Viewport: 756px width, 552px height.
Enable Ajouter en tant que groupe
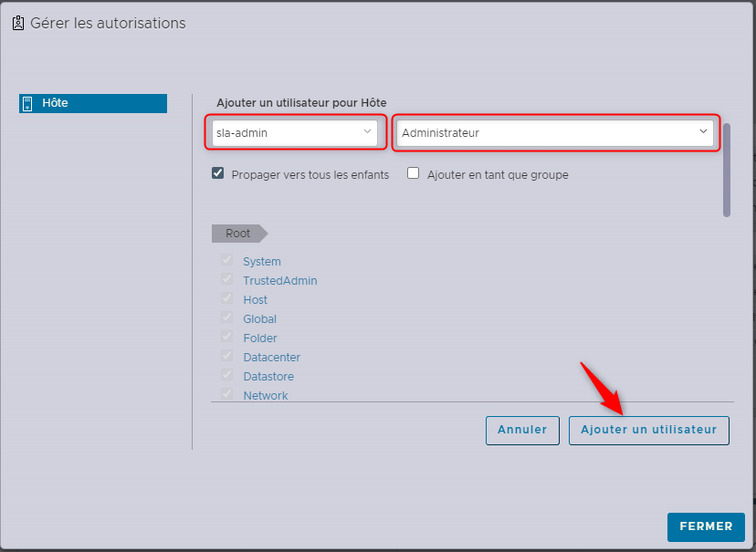[x=414, y=173]
